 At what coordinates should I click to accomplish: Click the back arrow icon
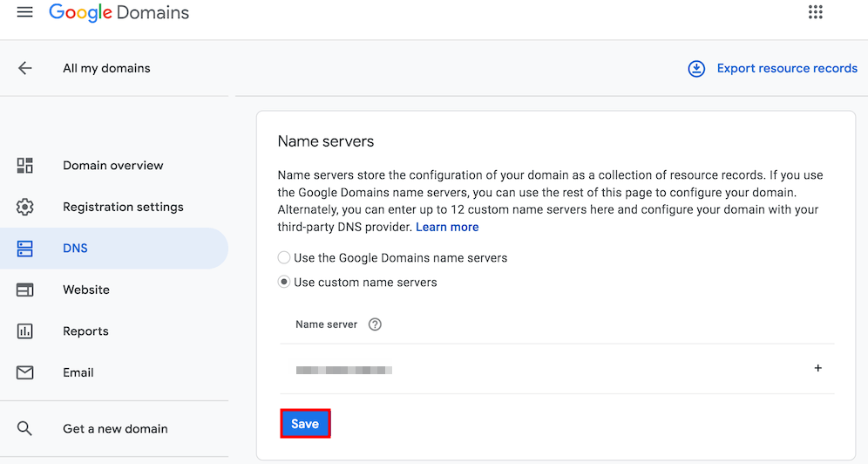pyautogui.click(x=25, y=68)
